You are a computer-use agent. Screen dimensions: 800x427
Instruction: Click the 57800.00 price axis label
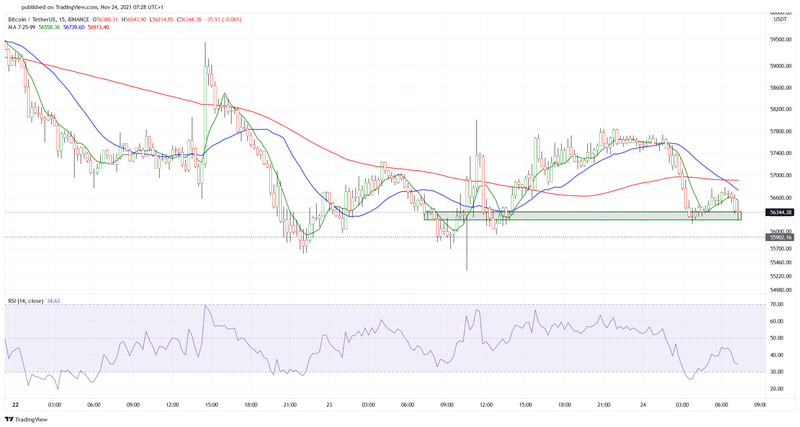click(x=782, y=131)
